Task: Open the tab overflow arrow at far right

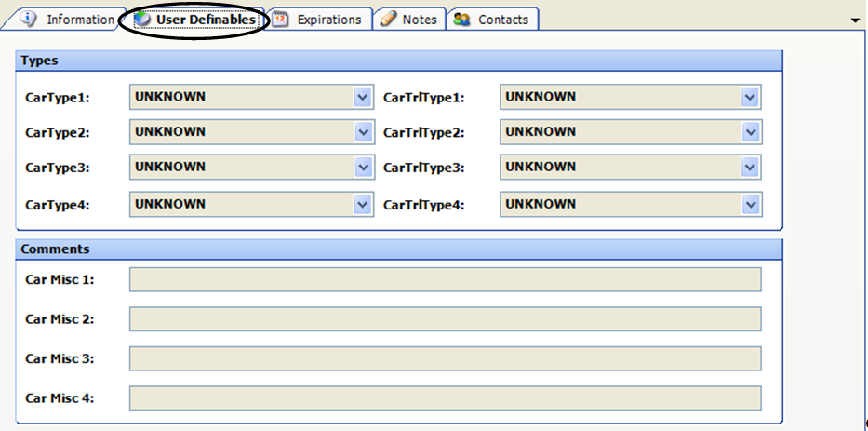Action: [855, 20]
